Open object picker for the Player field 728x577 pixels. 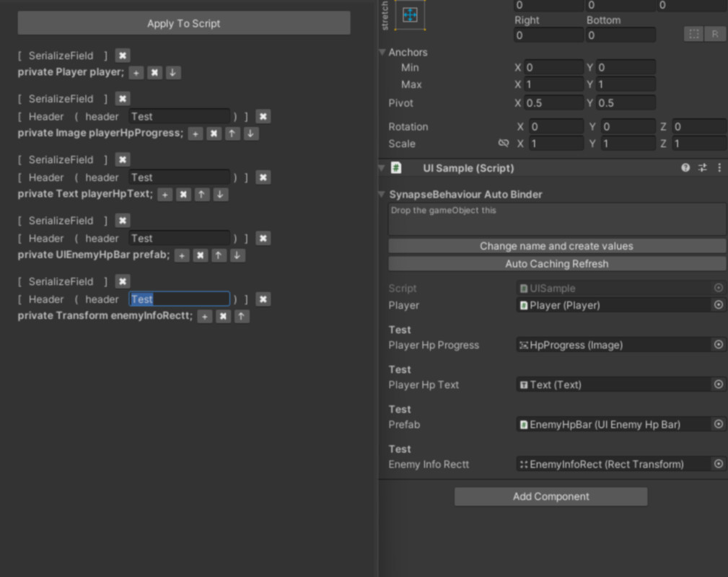[x=719, y=305]
